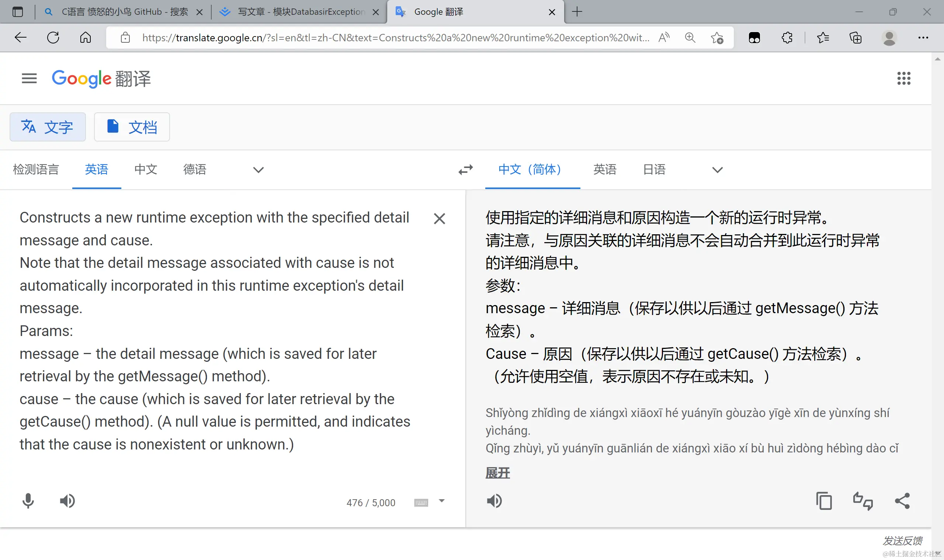Click the microphone voice input icon
The width and height of the screenshot is (944, 560).
pyautogui.click(x=28, y=501)
